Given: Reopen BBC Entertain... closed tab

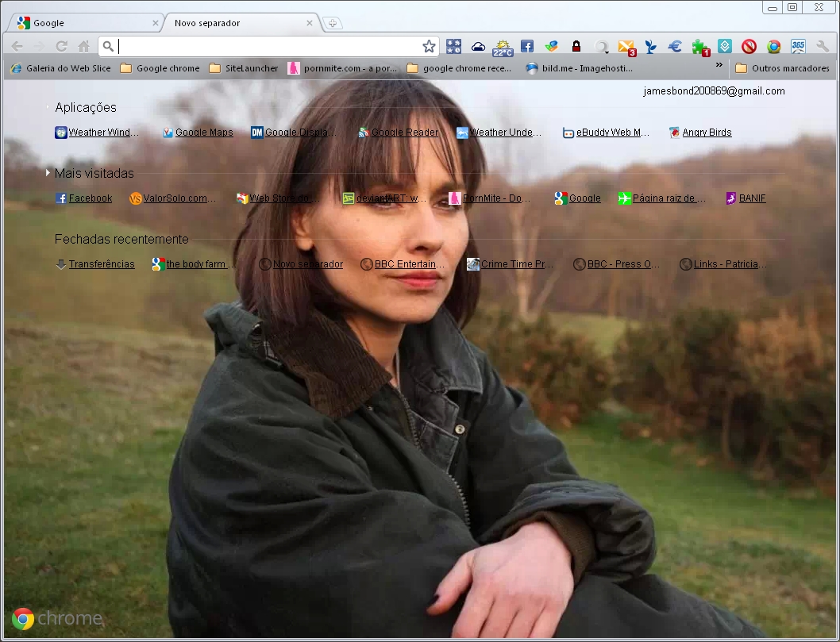Looking at the screenshot, I should (403, 264).
